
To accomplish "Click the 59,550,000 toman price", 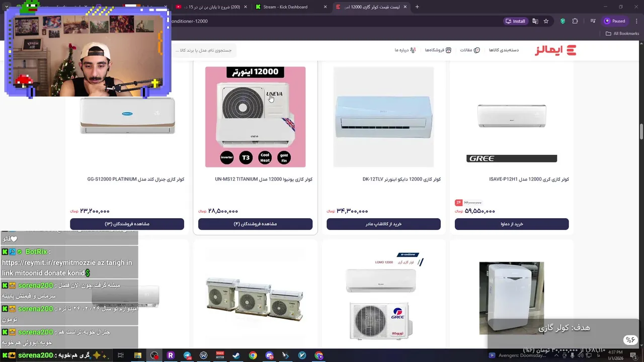I will [480, 211].
